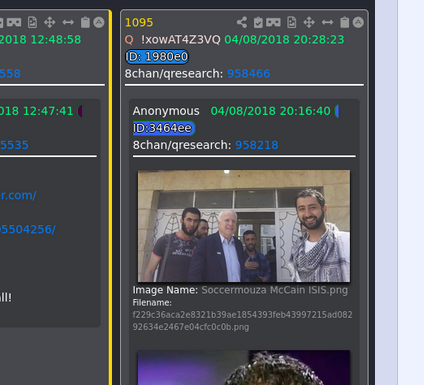This screenshot has height=385, width=424.
Task: Collapse the left post with its round button
Action: 99,22
